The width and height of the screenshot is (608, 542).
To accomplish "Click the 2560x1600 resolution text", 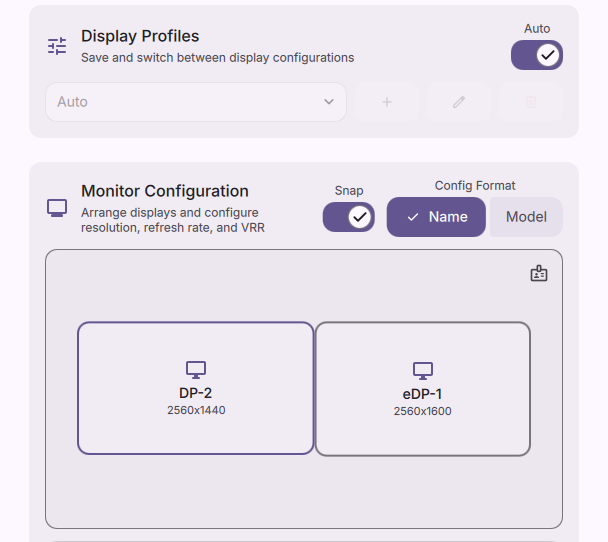I will (423, 411).
